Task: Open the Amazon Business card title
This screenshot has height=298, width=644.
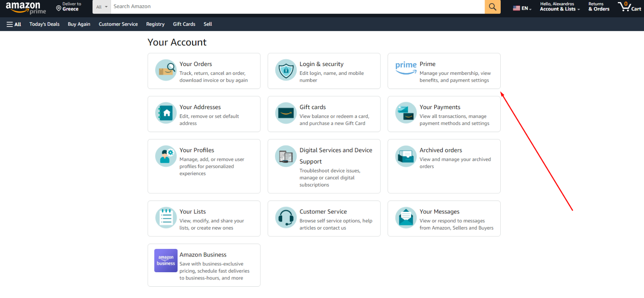Action: (203, 255)
